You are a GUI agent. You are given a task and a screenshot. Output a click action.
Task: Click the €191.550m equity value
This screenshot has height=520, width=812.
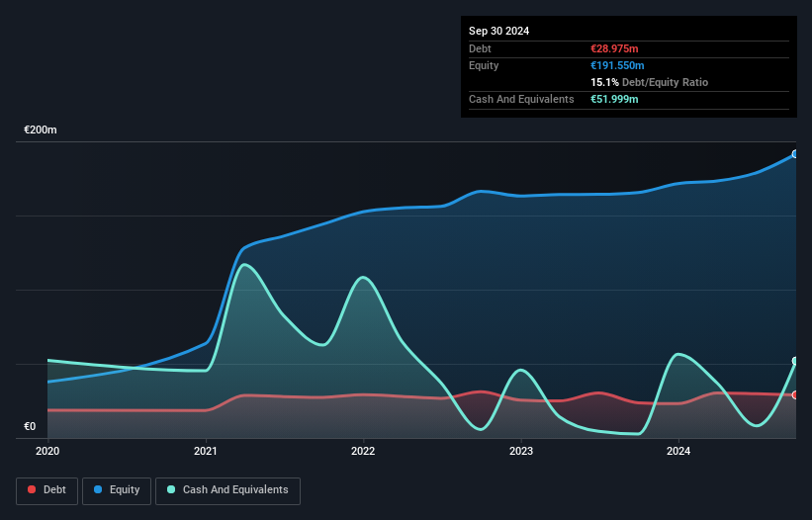pos(617,65)
